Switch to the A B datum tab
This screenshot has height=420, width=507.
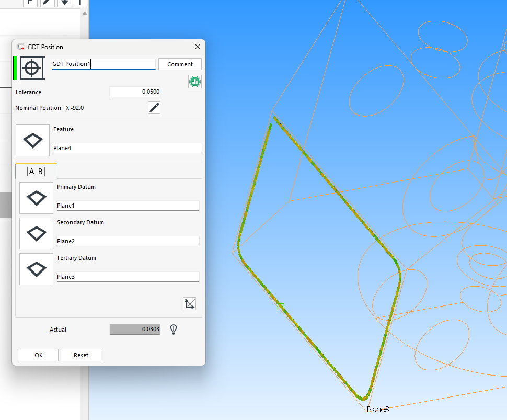pos(36,171)
